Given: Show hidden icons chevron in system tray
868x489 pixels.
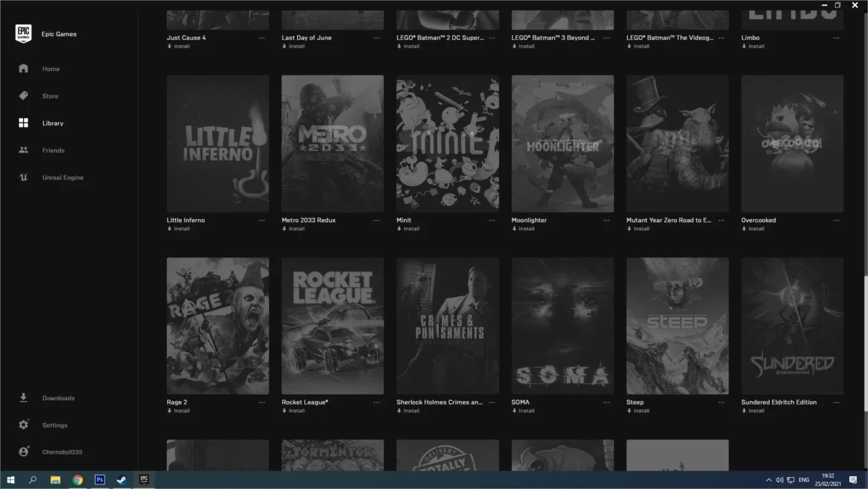Looking at the screenshot, I should pos(769,480).
